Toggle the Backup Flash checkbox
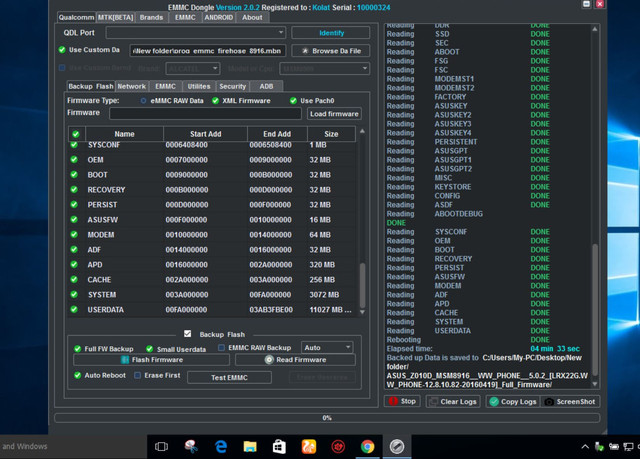The image size is (640, 459). point(187,334)
